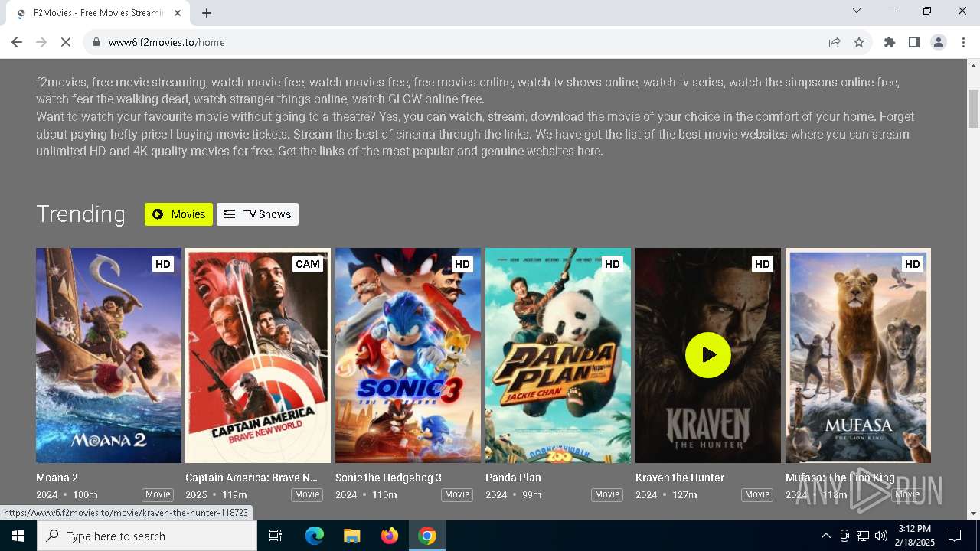
Task: Click the page vertical scrollbar thumb
Action: tap(973, 108)
